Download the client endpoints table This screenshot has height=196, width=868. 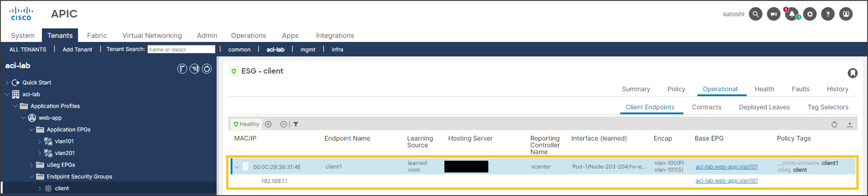[850, 124]
